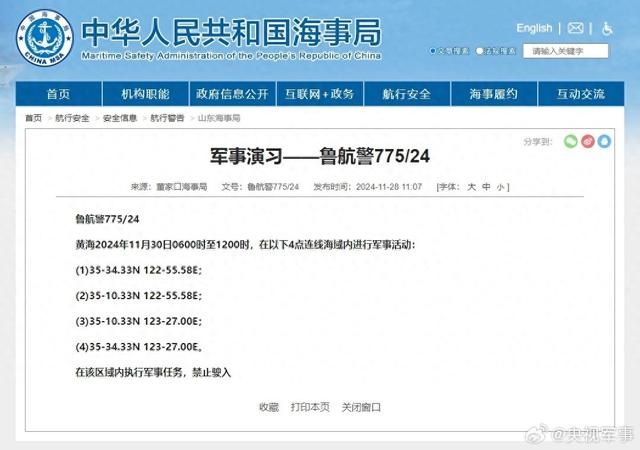Click 关闭窗口 to close the window
This screenshot has width=640, height=450.
coord(361,407)
